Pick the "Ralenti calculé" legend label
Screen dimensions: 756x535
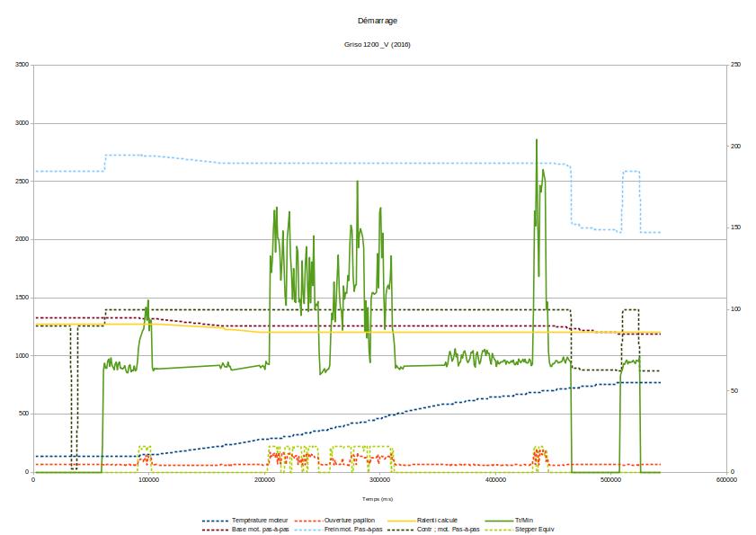pos(437,520)
